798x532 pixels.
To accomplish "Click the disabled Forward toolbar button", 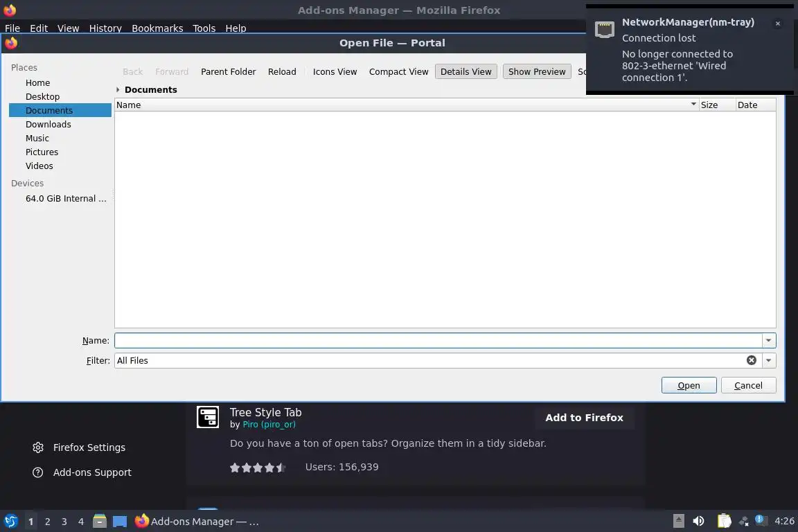I will [172, 72].
